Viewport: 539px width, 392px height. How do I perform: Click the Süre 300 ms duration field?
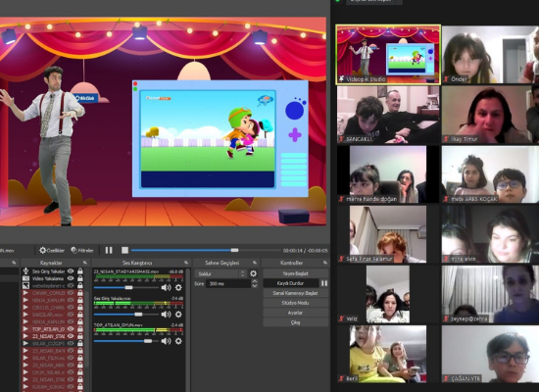coord(228,283)
